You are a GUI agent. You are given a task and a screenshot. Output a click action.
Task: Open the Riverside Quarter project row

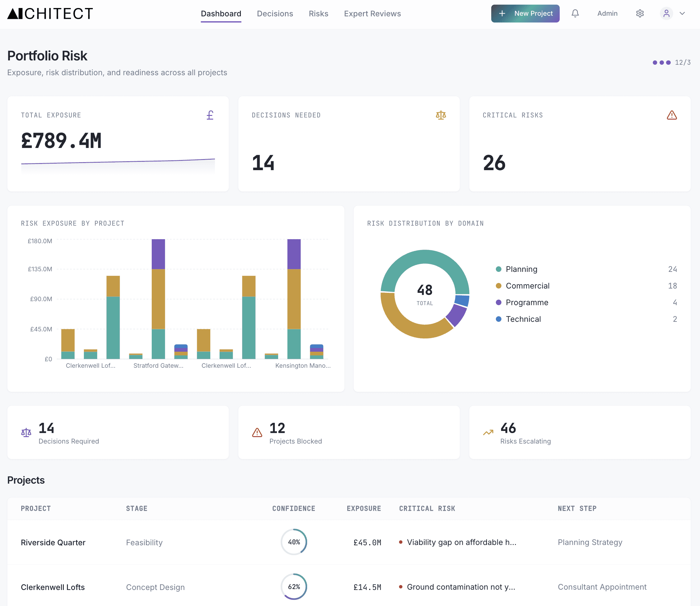[x=53, y=543]
